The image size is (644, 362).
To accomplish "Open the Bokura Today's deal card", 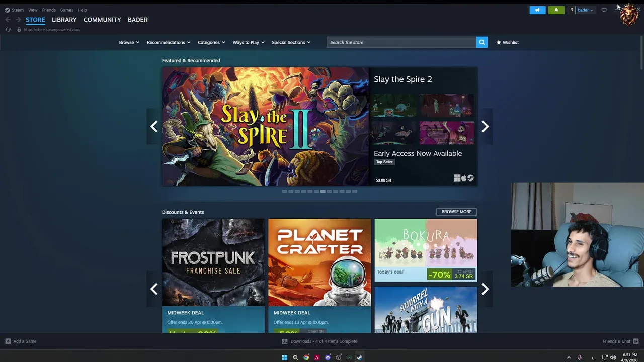I will click(x=426, y=250).
